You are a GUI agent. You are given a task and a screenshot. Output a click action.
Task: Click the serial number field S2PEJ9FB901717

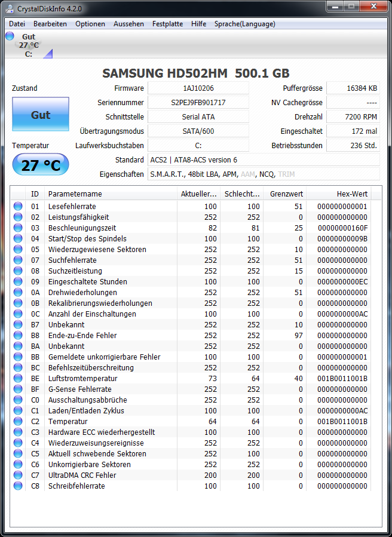tap(198, 102)
